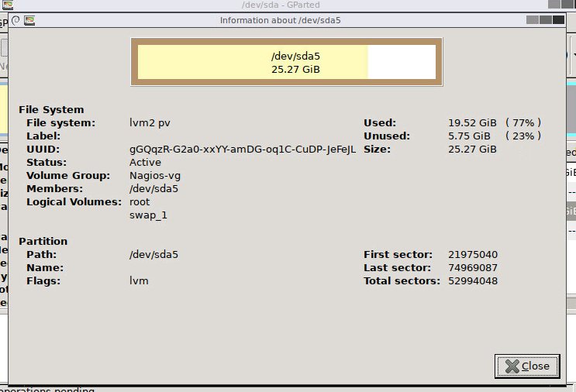Click the white unused-space area of partition bar
The height and width of the screenshot is (392, 576).
(402, 62)
